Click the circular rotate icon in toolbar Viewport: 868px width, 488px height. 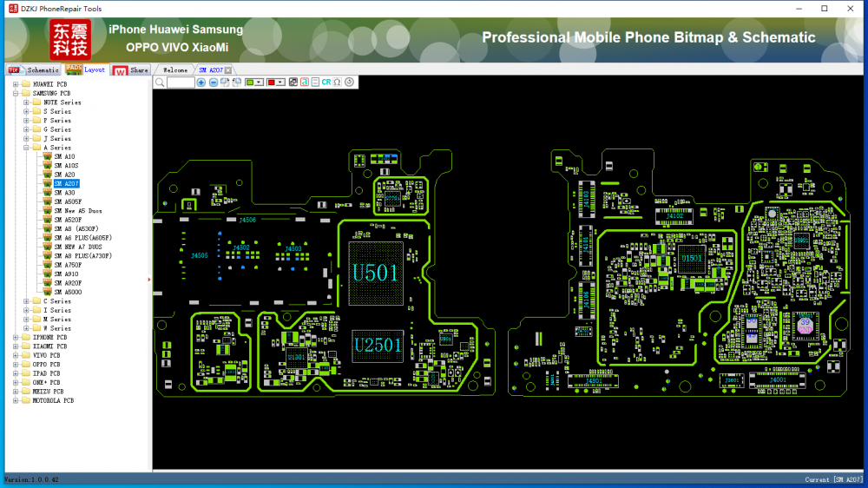click(349, 82)
